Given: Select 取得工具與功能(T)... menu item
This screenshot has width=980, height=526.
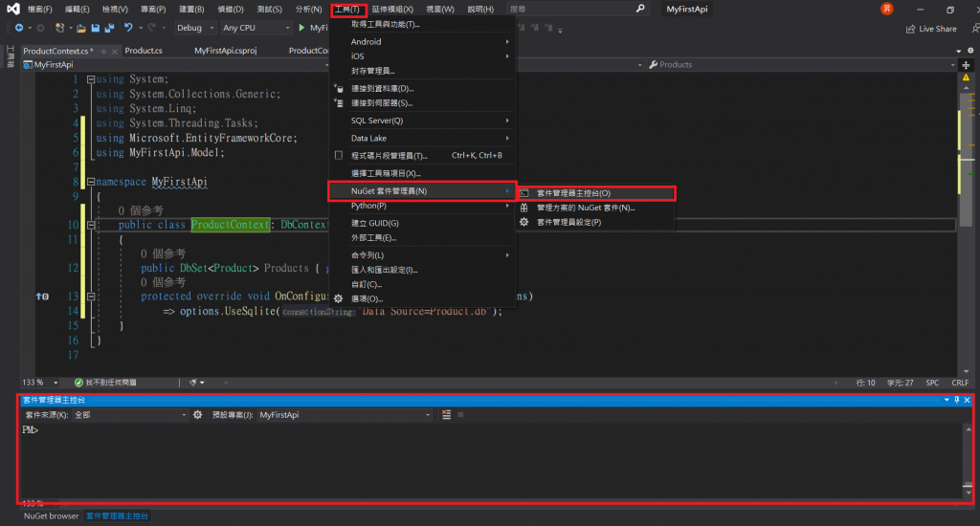Looking at the screenshot, I should (422, 24).
